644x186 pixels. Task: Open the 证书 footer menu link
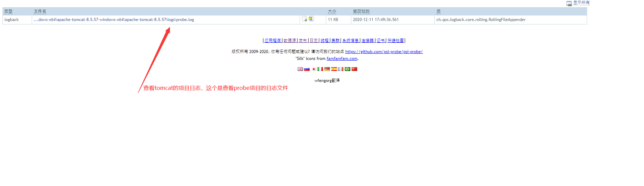[x=381, y=41]
